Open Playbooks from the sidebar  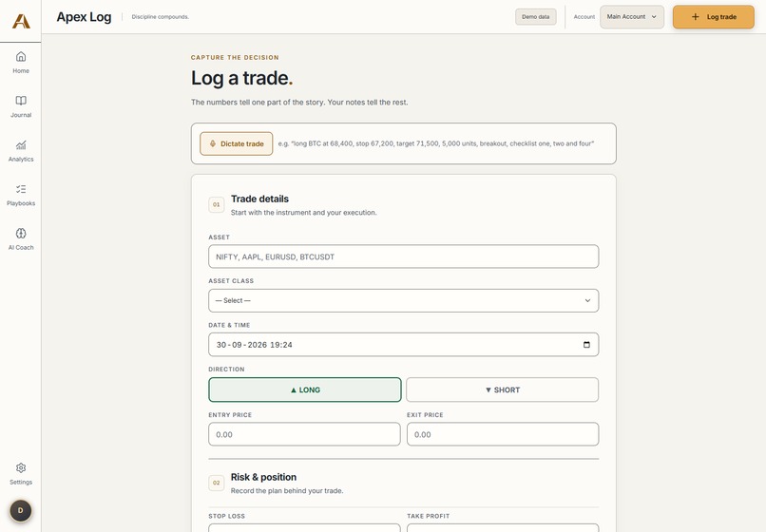(x=21, y=195)
